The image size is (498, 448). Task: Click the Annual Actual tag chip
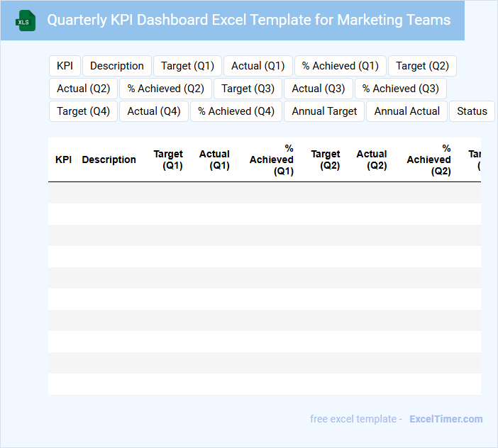406,111
